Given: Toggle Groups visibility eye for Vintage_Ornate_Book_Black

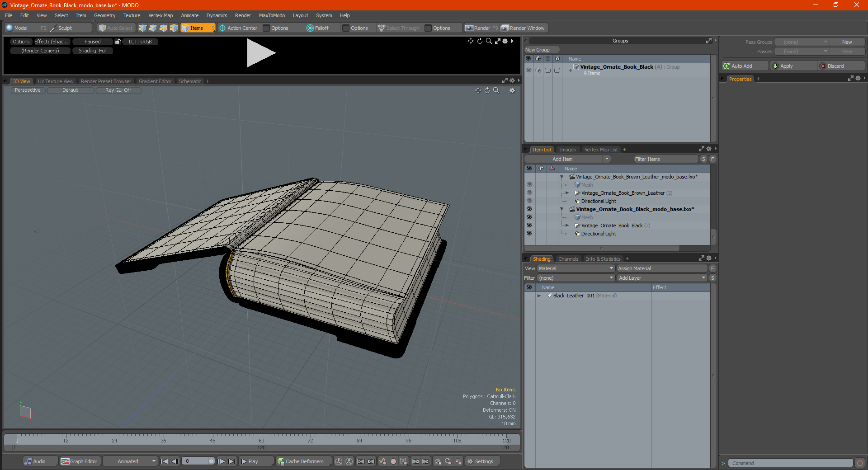Looking at the screenshot, I should (x=528, y=70).
